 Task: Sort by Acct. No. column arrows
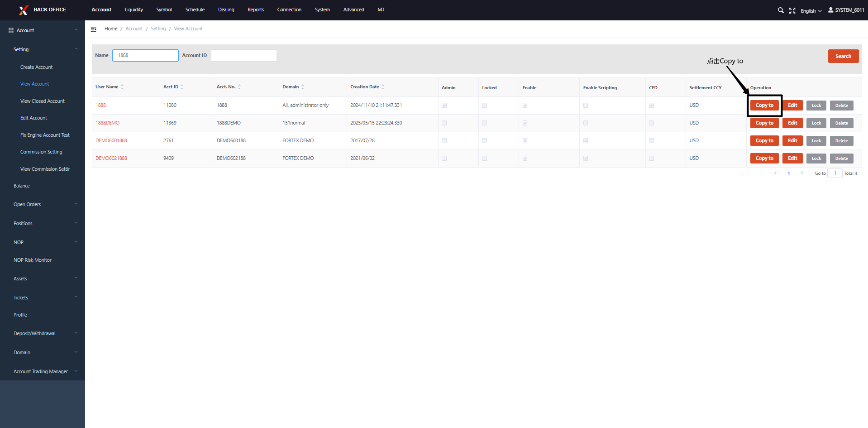239,87
